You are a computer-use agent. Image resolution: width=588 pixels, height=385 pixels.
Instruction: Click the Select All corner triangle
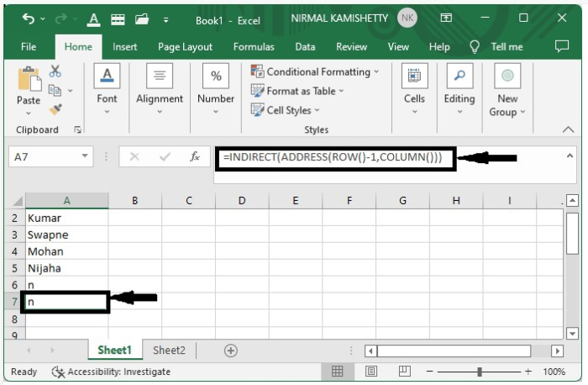tap(18, 201)
